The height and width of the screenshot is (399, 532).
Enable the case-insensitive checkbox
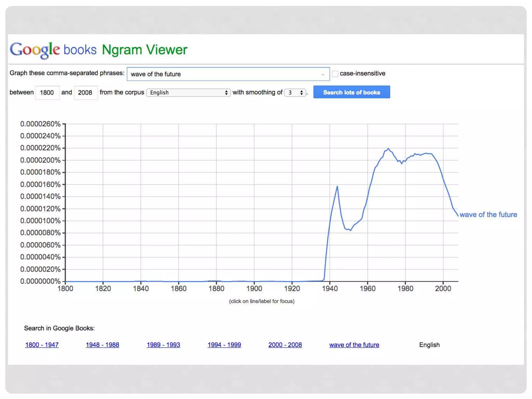(335, 74)
